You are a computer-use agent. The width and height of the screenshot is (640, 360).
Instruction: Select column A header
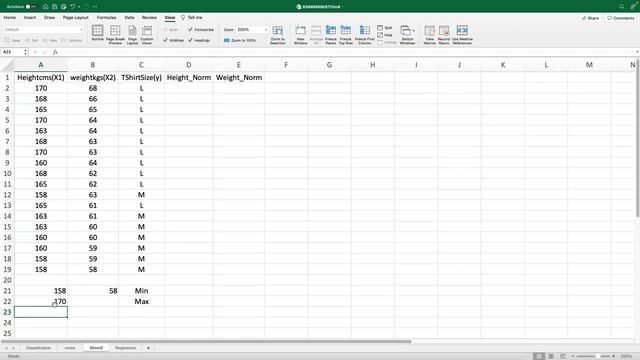[41, 65]
